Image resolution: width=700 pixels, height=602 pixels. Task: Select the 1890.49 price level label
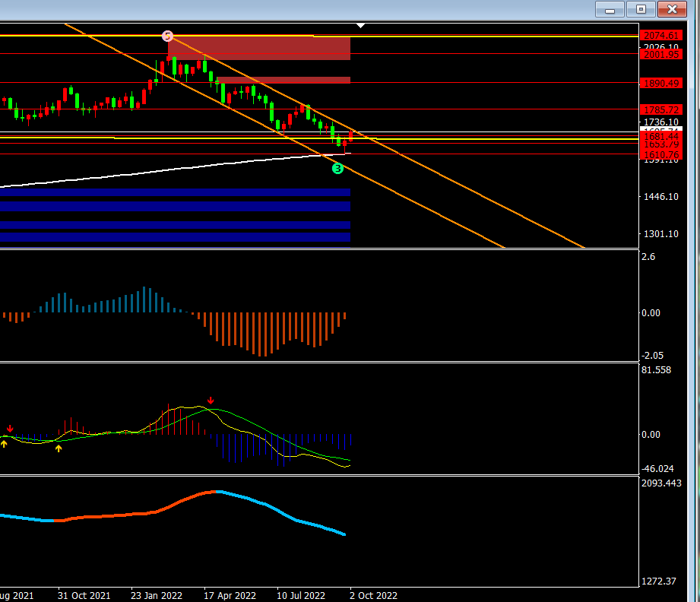661,83
